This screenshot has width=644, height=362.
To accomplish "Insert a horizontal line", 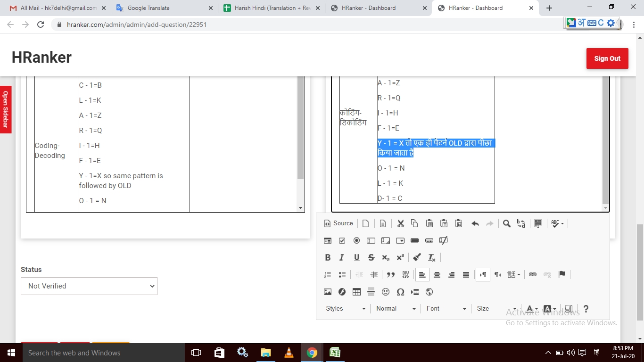I will pyautogui.click(x=371, y=292).
